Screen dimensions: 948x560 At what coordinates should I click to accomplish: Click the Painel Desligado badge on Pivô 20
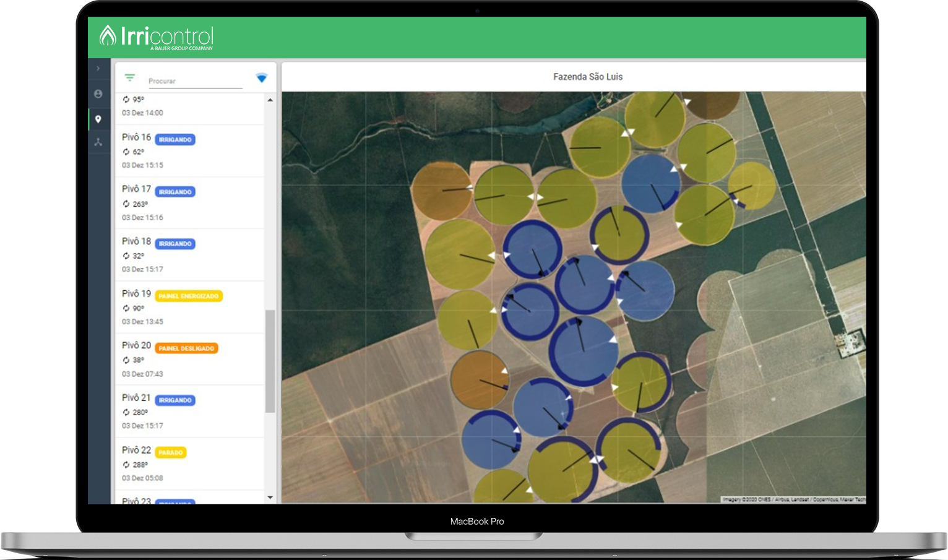point(186,348)
